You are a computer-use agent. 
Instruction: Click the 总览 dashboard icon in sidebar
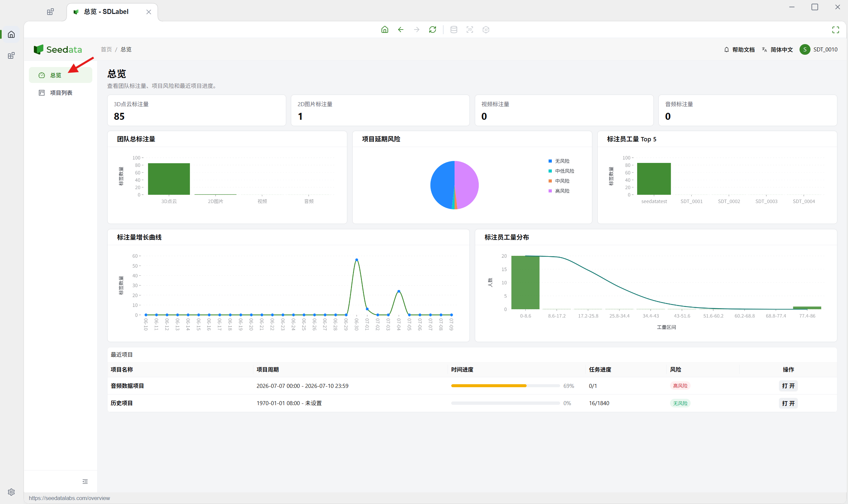(42, 75)
